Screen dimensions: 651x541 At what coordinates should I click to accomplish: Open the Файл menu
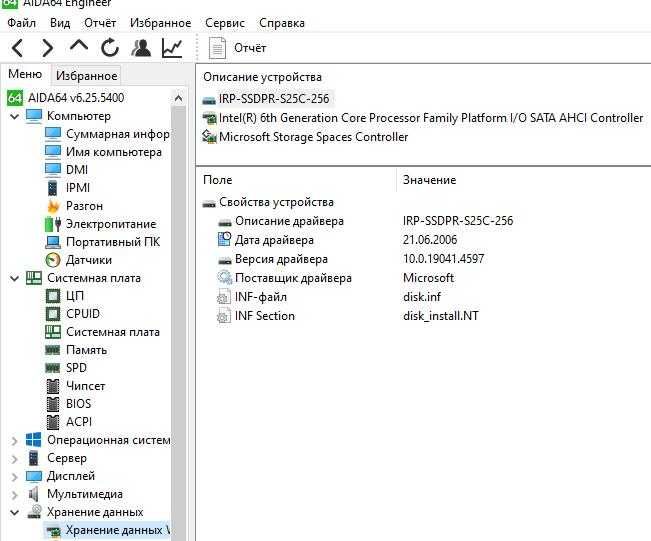22,23
